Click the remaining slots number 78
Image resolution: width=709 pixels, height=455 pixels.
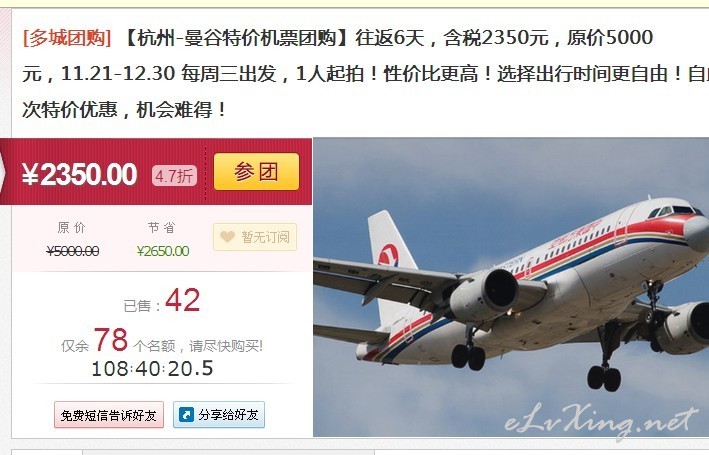point(111,340)
